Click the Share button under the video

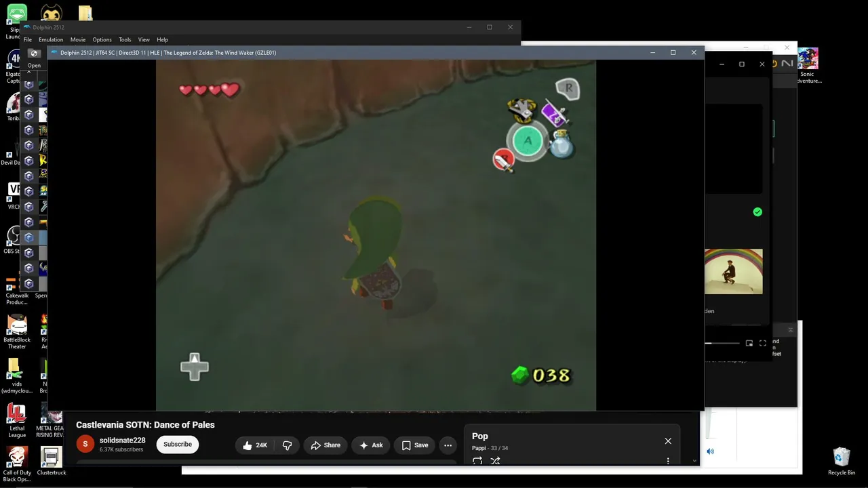pyautogui.click(x=325, y=445)
